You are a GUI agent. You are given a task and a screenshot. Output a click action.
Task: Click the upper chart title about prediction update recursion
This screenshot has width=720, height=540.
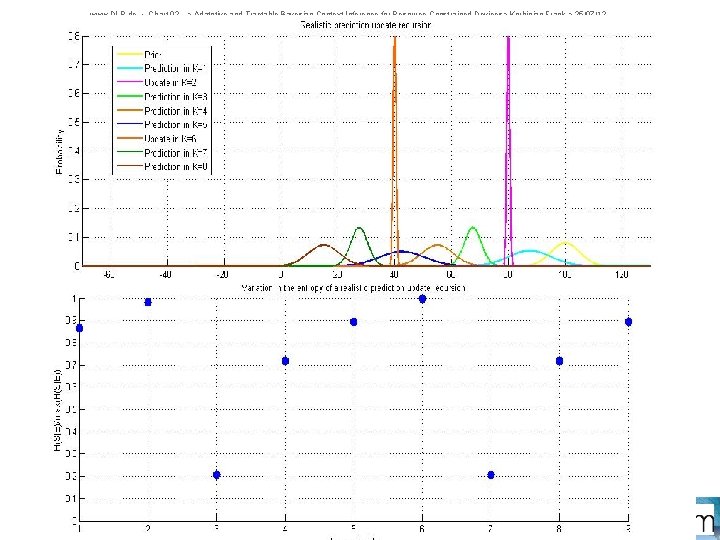click(x=366, y=25)
